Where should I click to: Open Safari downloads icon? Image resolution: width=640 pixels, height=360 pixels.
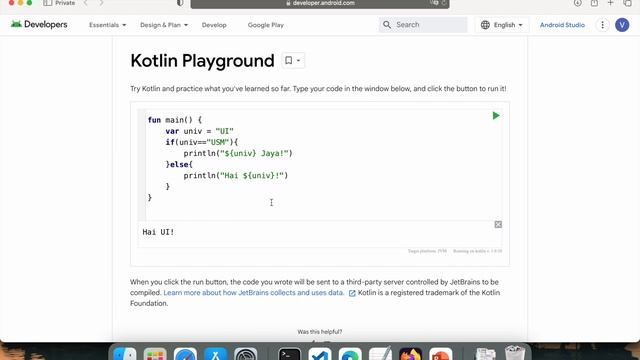(x=578, y=3)
